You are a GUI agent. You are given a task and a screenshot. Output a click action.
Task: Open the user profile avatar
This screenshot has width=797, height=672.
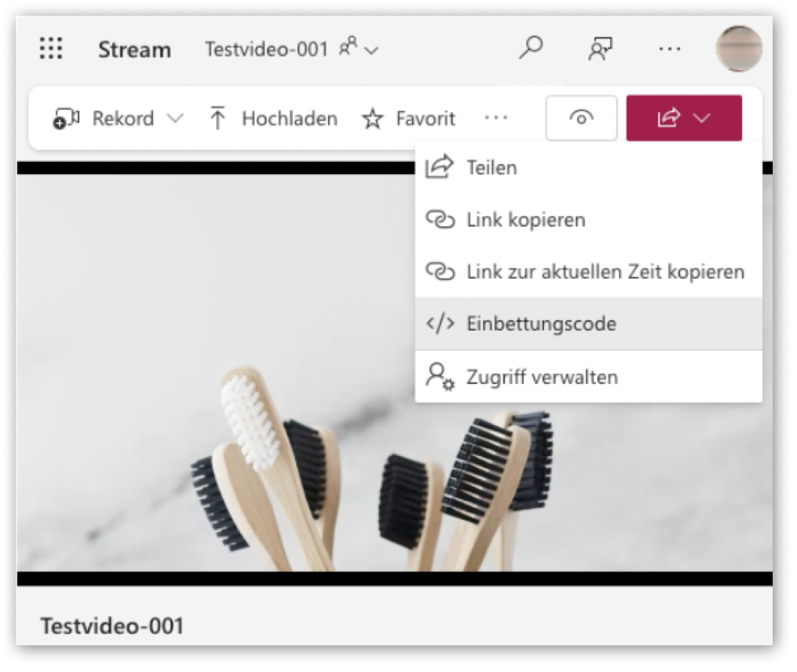coord(739,49)
